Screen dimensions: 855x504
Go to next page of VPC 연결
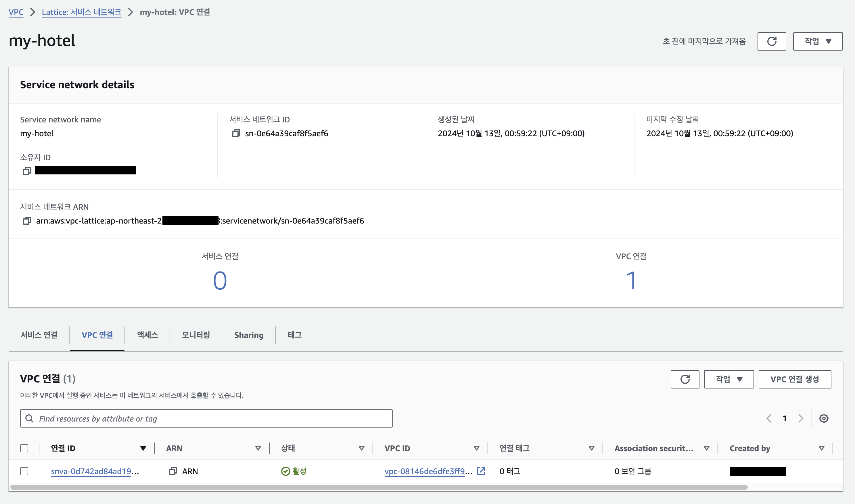[x=801, y=418]
